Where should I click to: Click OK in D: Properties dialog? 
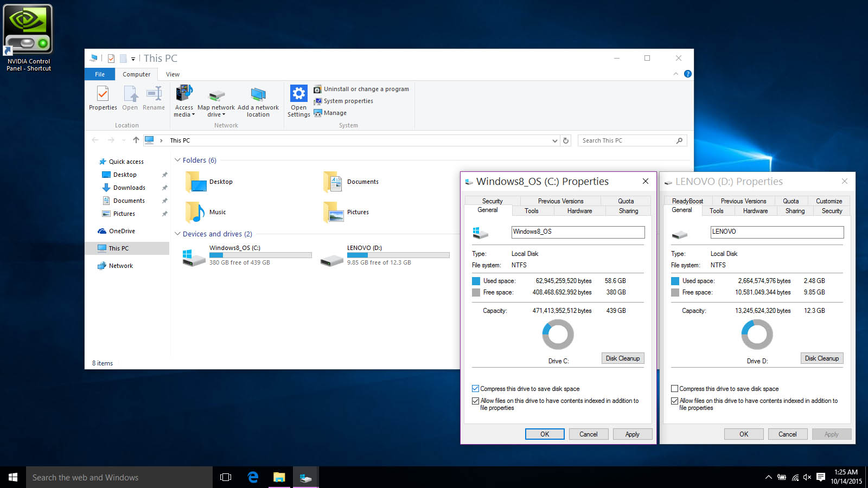click(x=744, y=434)
